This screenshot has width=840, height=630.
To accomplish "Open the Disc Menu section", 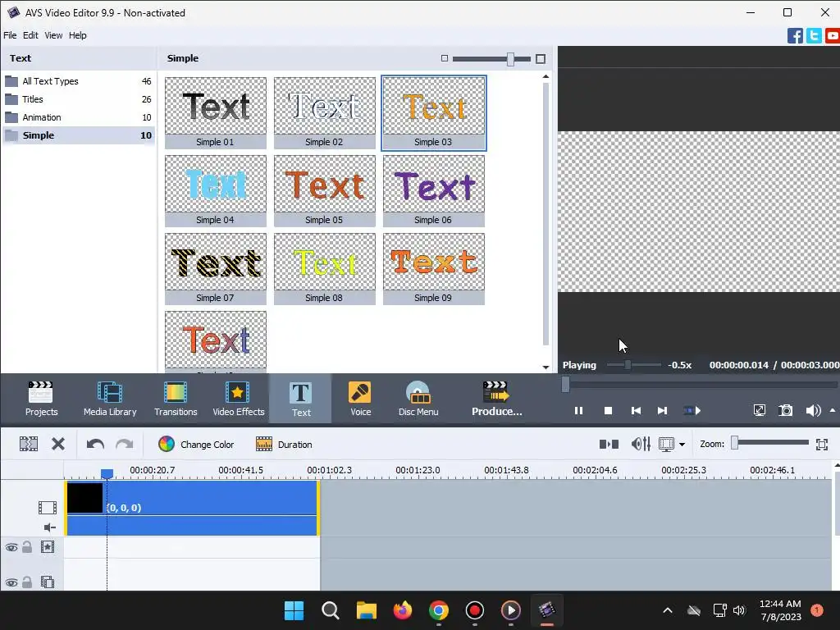I will [x=418, y=399].
